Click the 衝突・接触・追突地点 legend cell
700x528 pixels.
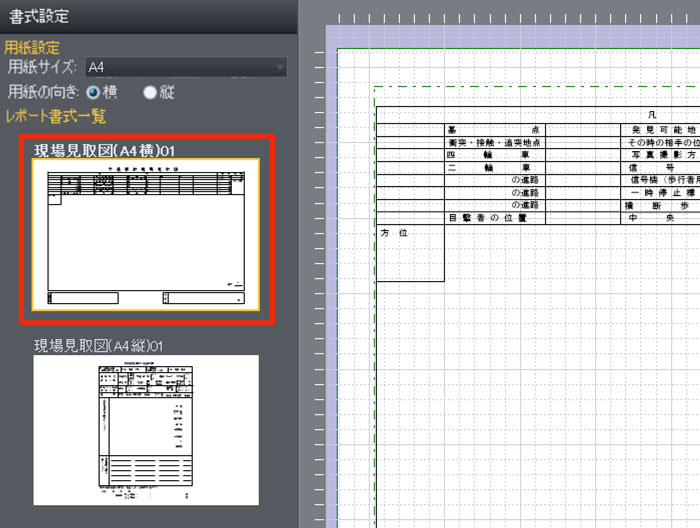[x=495, y=143]
